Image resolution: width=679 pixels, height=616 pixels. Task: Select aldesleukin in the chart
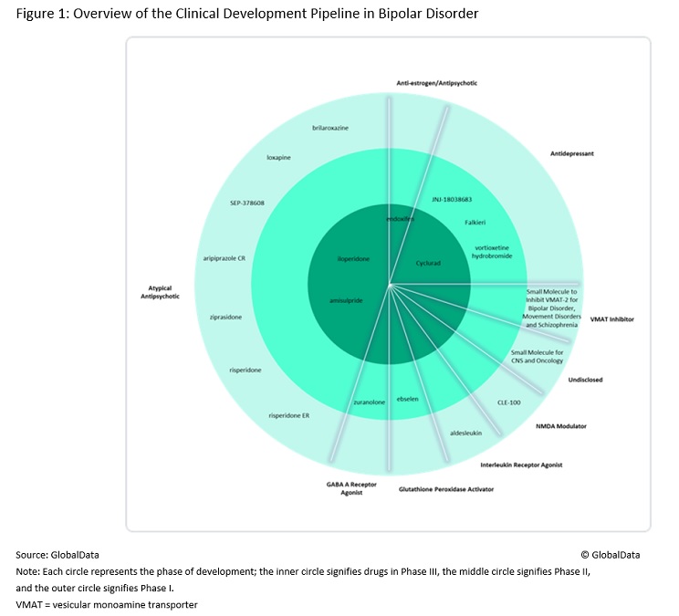[466, 433]
